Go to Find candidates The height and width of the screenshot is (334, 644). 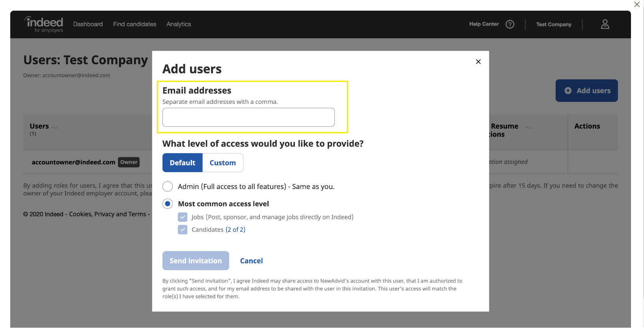tap(134, 24)
